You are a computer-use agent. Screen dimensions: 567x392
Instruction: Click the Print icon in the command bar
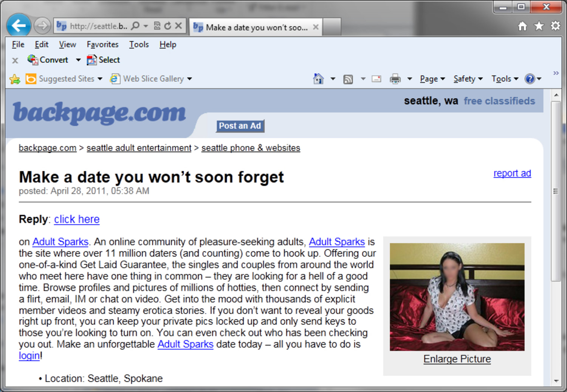click(x=395, y=79)
